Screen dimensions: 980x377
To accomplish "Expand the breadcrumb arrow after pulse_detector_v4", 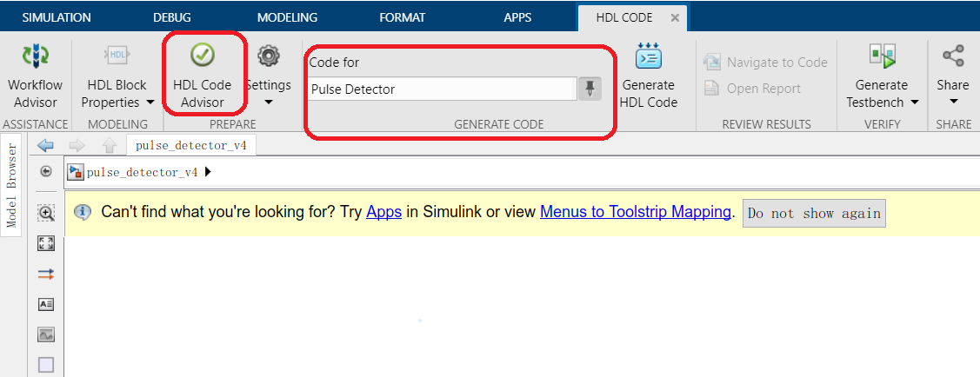I will 208,172.
